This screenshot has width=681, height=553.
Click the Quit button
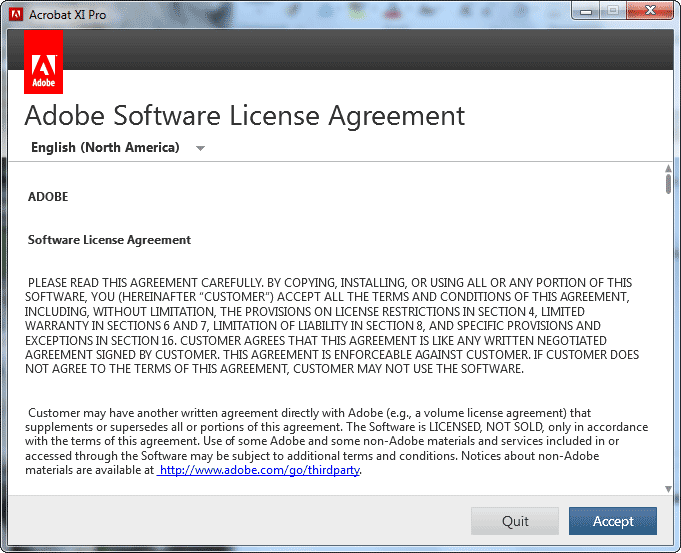(515, 521)
